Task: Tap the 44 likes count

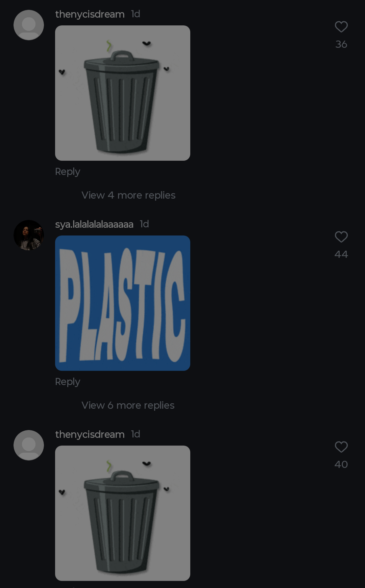Action: tap(341, 254)
